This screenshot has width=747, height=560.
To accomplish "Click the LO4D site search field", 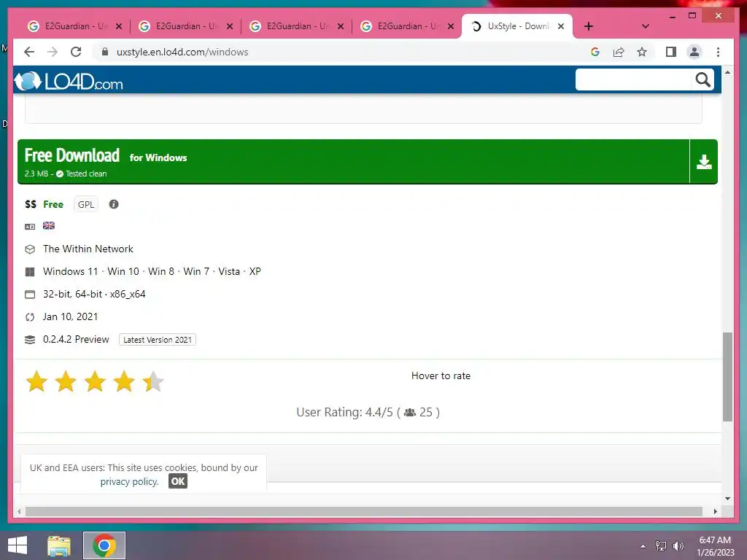I will pos(634,79).
